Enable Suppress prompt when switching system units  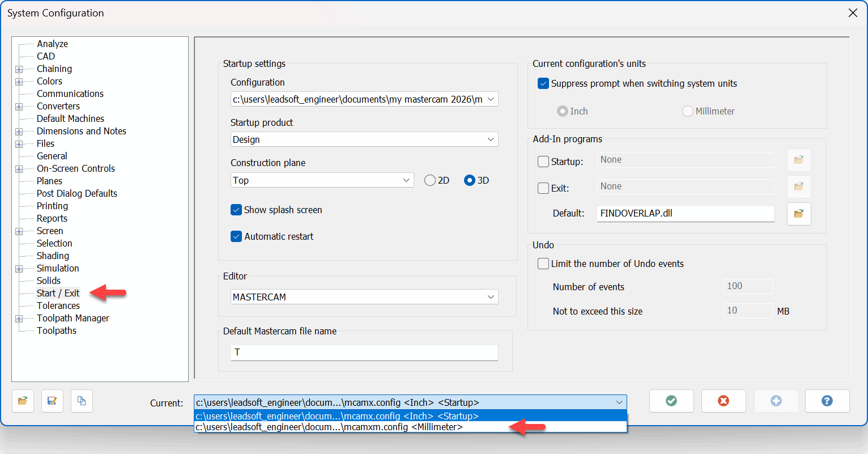pos(543,83)
